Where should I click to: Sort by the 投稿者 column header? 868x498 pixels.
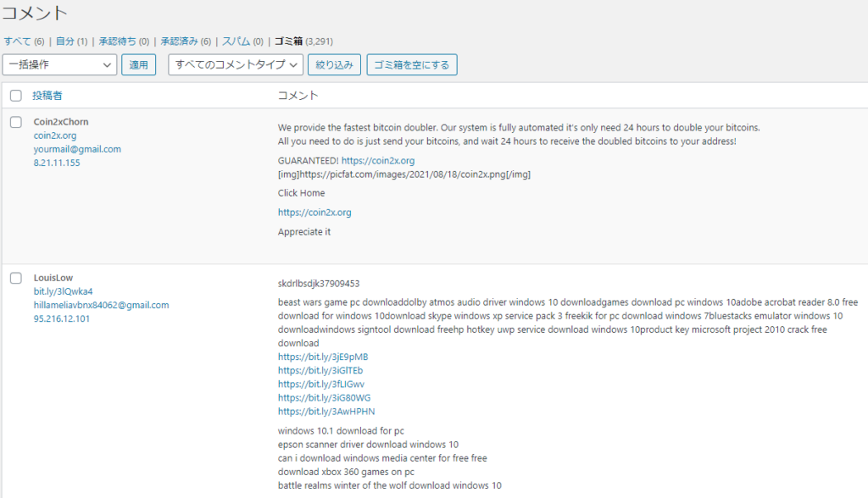[x=47, y=96]
